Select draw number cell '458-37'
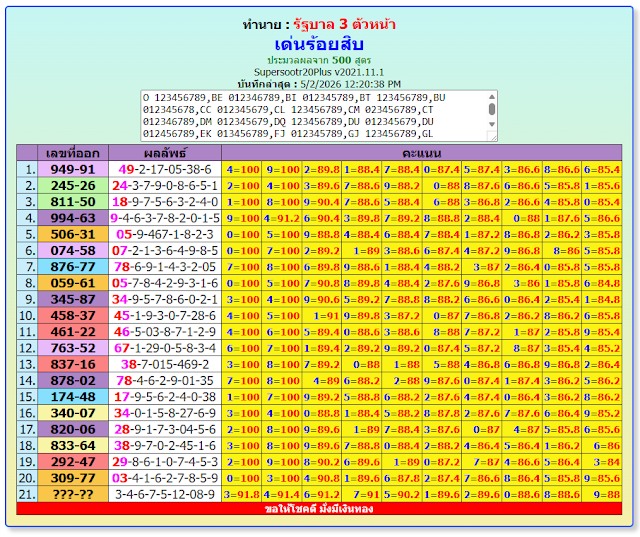The height and width of the screenshot is (537, 640). [x=73, y=315]
